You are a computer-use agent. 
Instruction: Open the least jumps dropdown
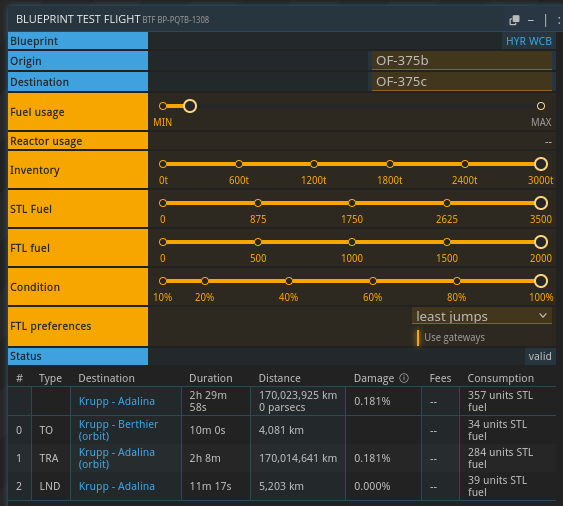(481, 316)
